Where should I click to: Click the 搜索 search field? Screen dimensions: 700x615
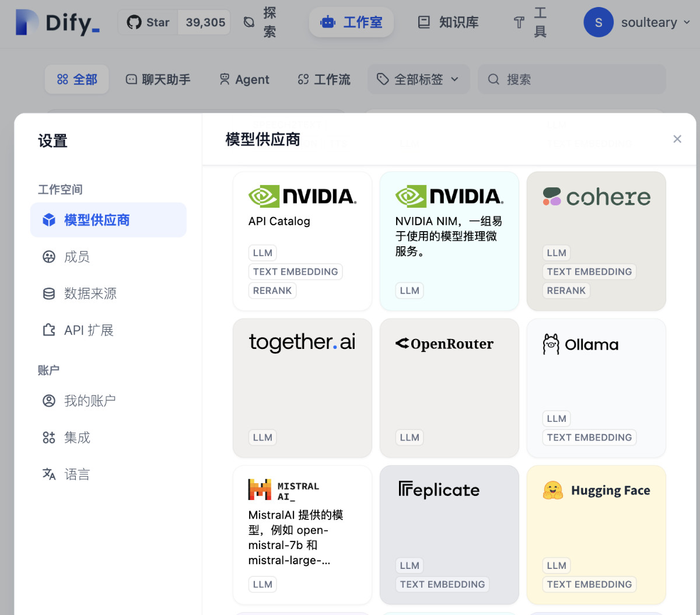coord(572,79)
